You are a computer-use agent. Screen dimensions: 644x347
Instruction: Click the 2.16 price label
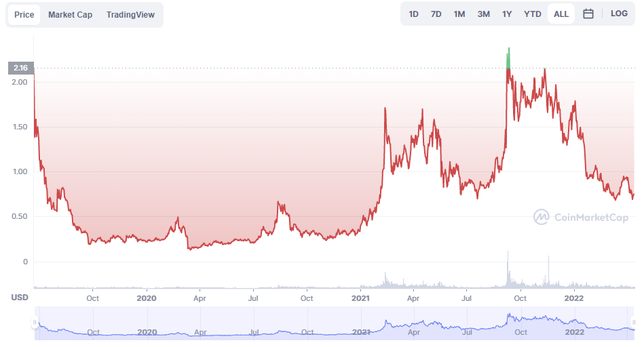click(x=21, y=68)
